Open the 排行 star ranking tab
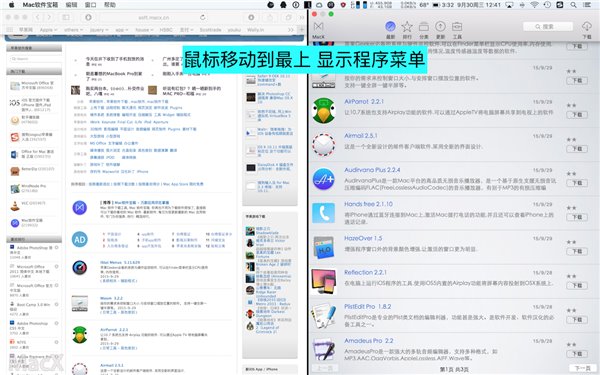Screen dimensions: 600x375 (x=407, y=30)
